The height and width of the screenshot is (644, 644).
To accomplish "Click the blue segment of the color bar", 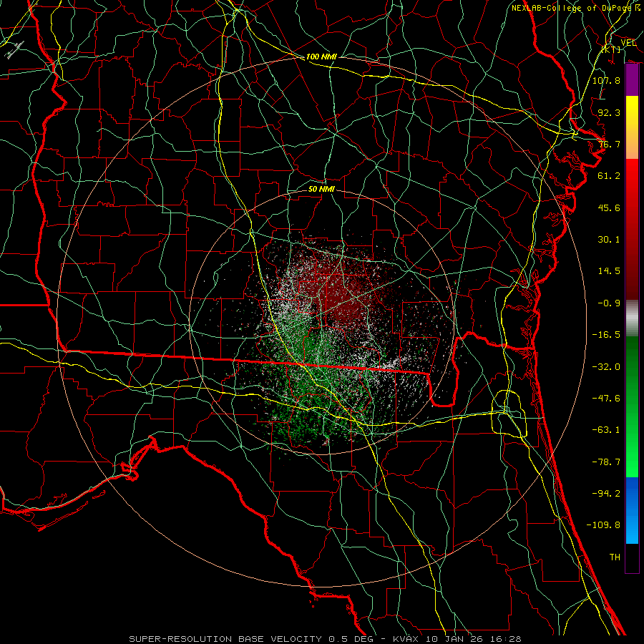I will pos(632,510).
